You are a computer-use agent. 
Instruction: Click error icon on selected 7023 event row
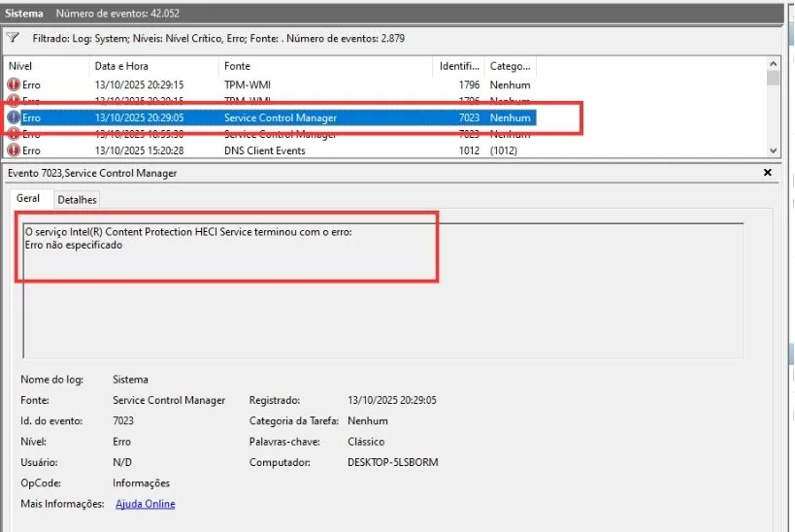coord(14,117)
